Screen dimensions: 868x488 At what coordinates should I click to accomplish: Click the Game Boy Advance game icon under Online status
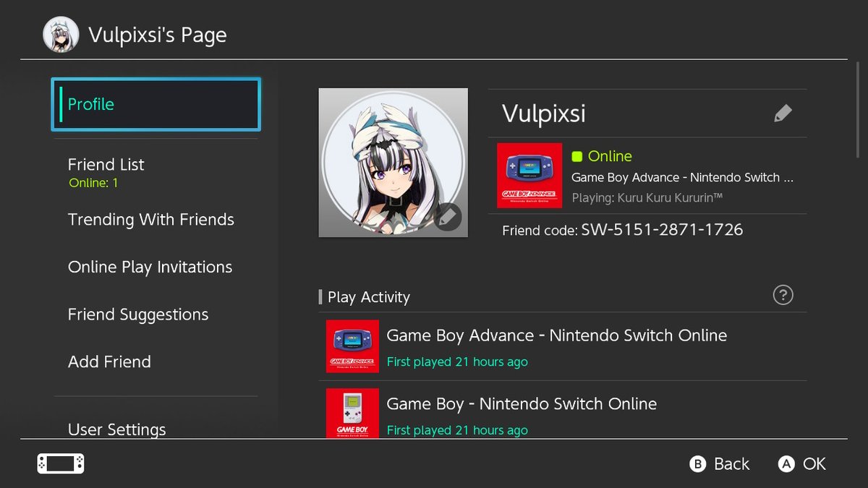click(529, 176)
